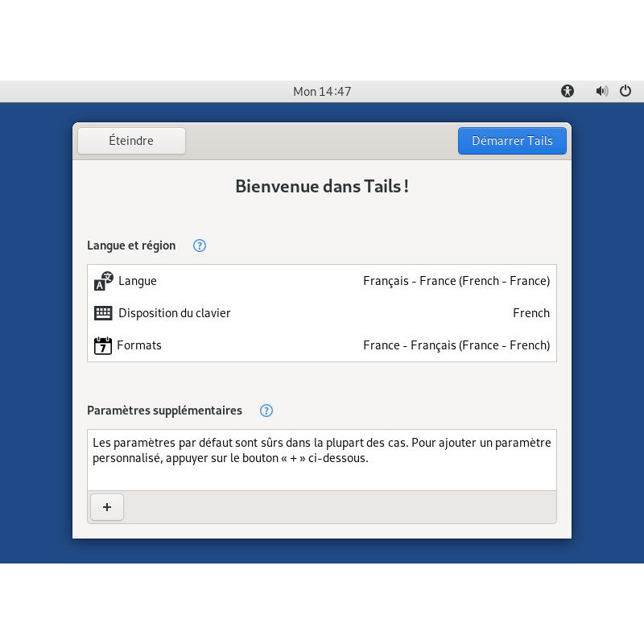
Task: Click the accessibility icon in the top bar
Action: coord(568,91)
